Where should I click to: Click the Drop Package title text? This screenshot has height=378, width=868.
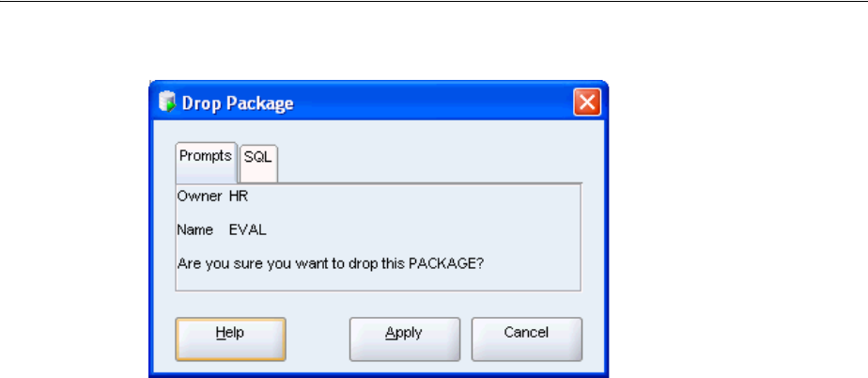[x=238, y=103]
